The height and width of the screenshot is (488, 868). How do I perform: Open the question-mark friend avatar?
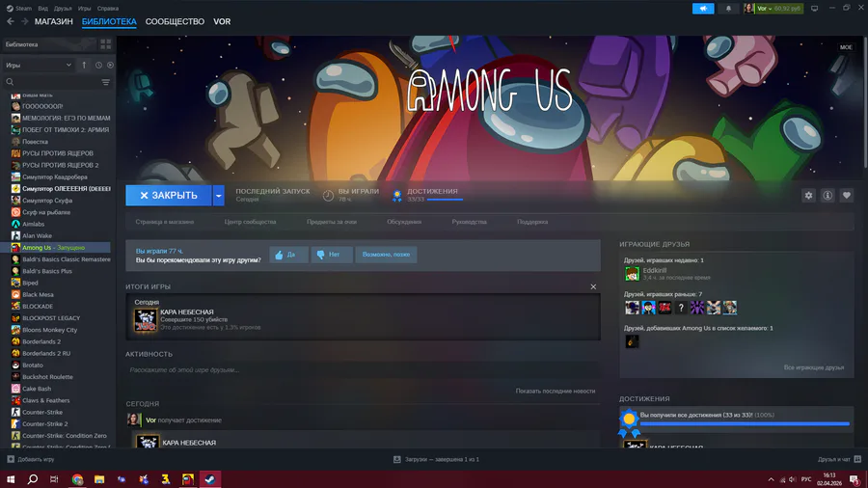click(681, 308)
